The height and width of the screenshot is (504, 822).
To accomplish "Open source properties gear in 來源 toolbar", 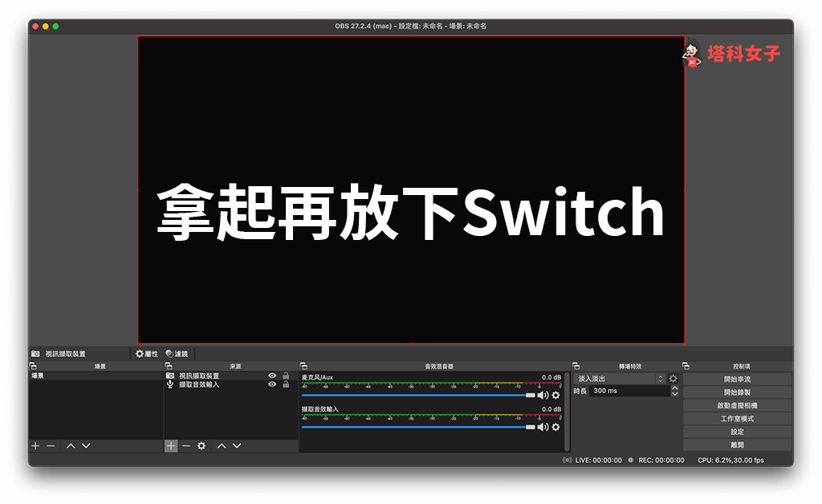I will (x=201, y=445).
